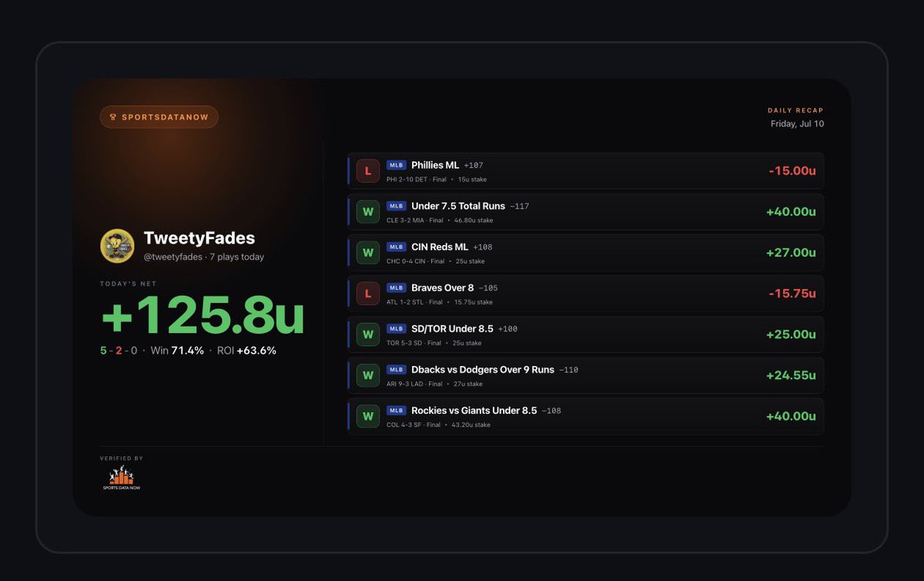The width and height of the screenshot is (924, 581).
Task: Click the COL 4-3 SF final score line
Action: tap(413, 425)
